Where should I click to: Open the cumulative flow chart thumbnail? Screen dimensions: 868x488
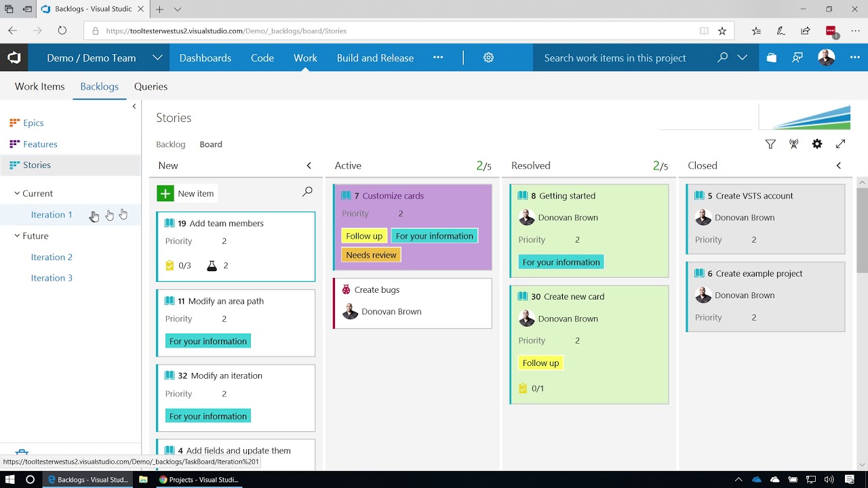pos(804,117)
